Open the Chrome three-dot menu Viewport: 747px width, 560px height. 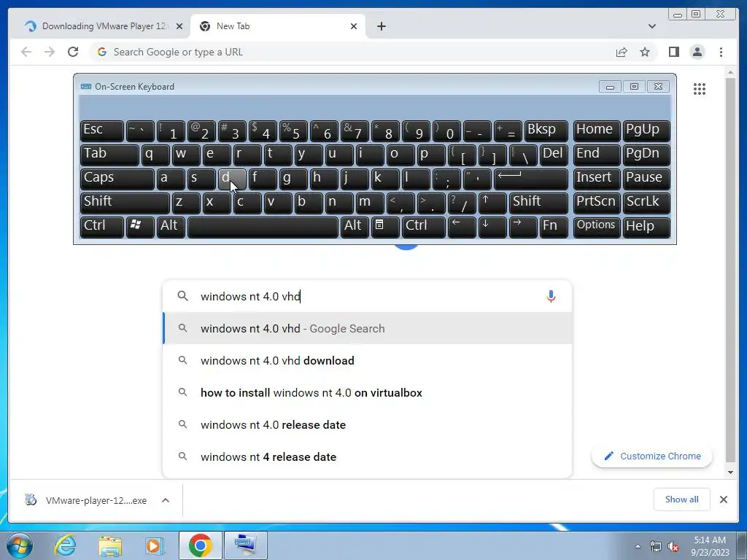pyautogui.click(x=721, y=52)
